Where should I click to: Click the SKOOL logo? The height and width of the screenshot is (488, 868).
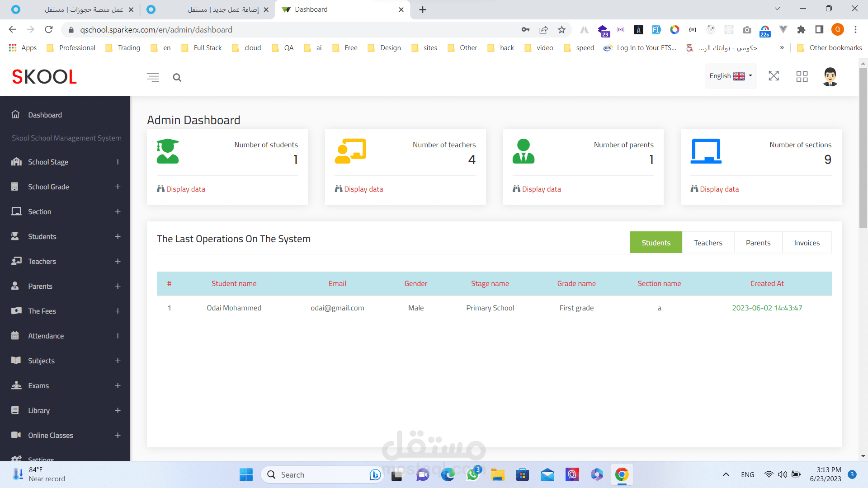click(x=44, y=77)
